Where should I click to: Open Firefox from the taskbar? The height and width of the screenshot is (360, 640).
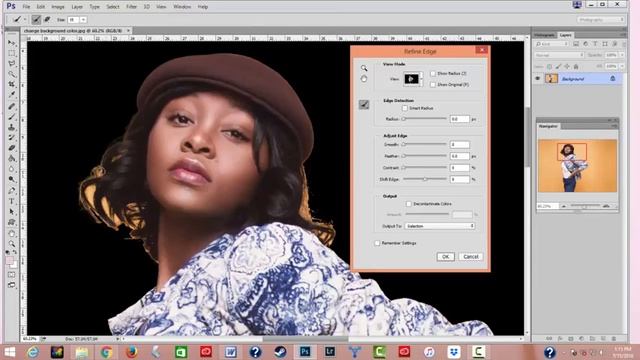tap(131, 351)
